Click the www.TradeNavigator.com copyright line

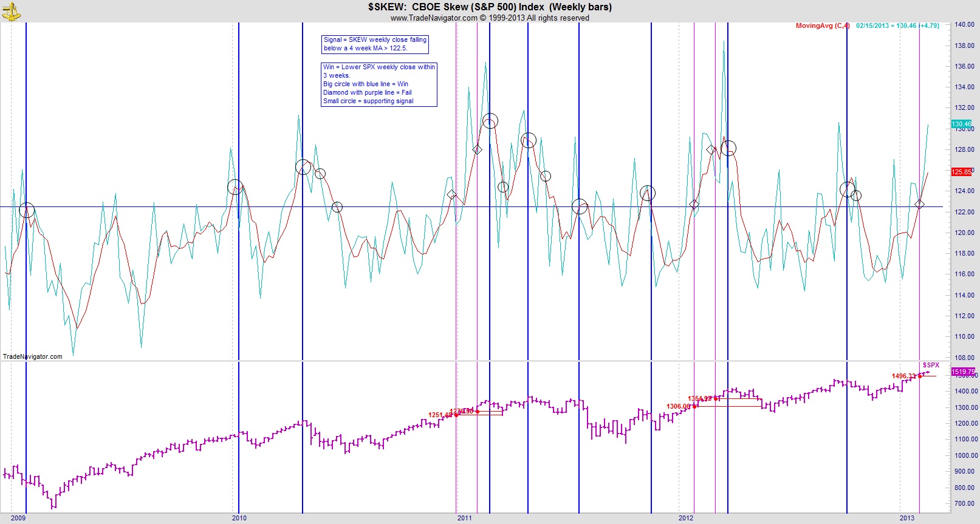[x=490, y=18]
